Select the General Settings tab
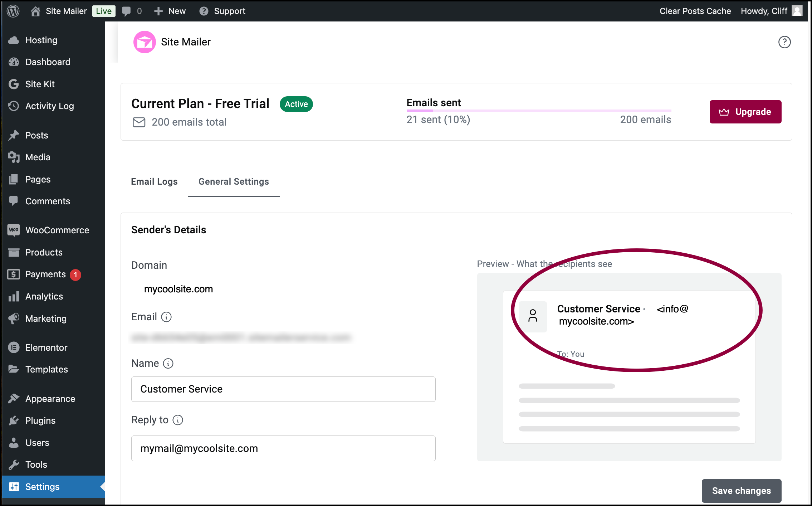This screenshot has height=506, width=812. pyautogui.click(x=234, y=181)
